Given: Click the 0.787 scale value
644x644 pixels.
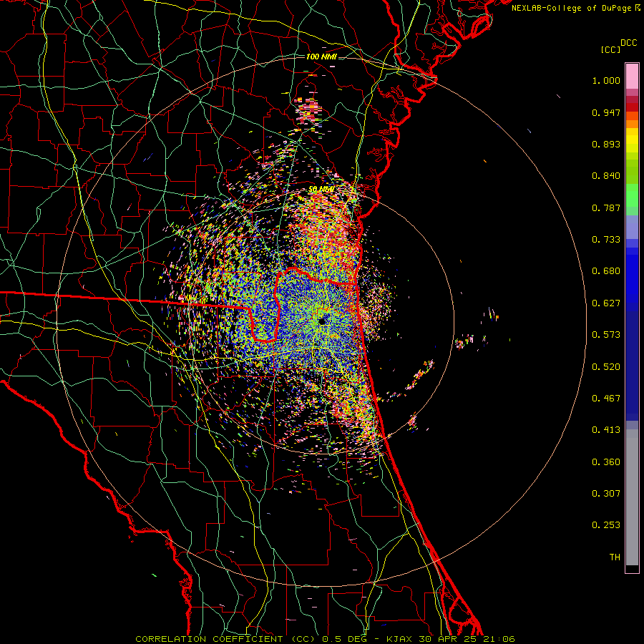Looking at the screenshot, I should [606, 208].
